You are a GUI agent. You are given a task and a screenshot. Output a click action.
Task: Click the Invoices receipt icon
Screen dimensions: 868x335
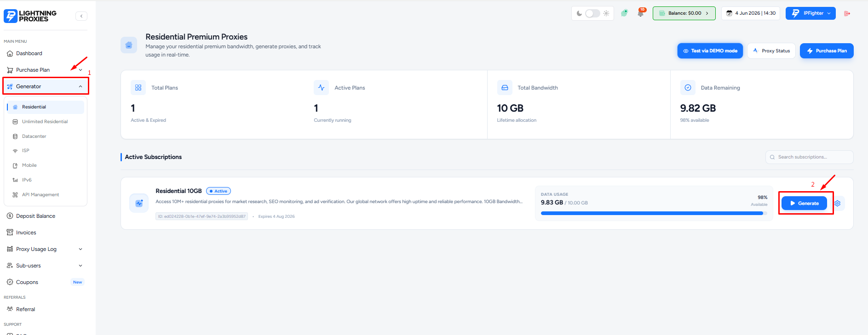[x=10, y=233]
